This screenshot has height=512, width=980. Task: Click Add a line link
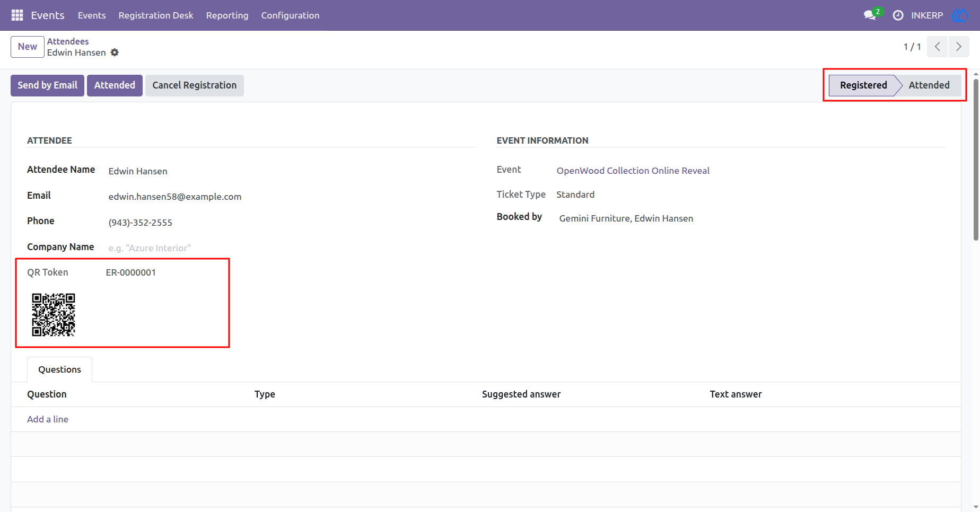click(x=48, y=419)
